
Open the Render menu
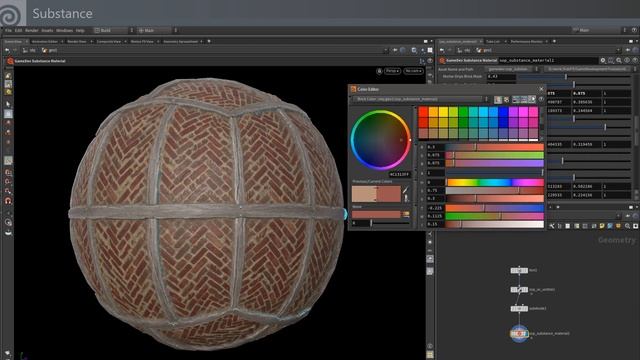pos(31,31)
